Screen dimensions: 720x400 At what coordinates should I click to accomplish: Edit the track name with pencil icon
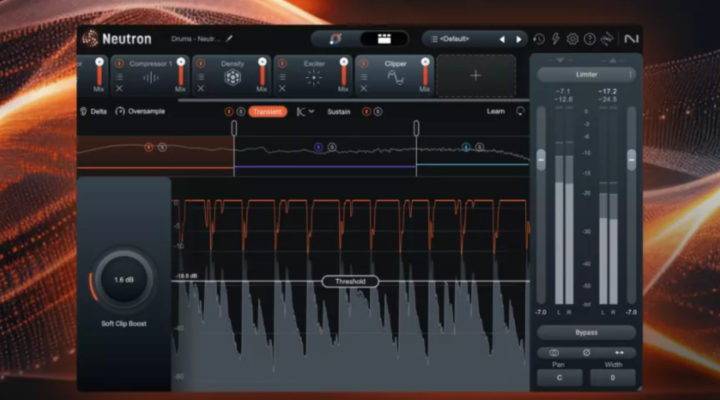tap(229, 39)
